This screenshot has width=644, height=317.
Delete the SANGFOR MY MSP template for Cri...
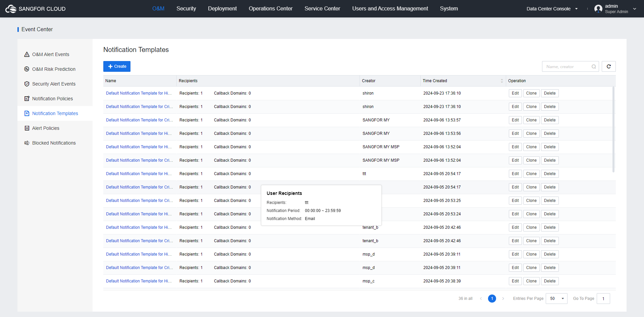[550, 160]
